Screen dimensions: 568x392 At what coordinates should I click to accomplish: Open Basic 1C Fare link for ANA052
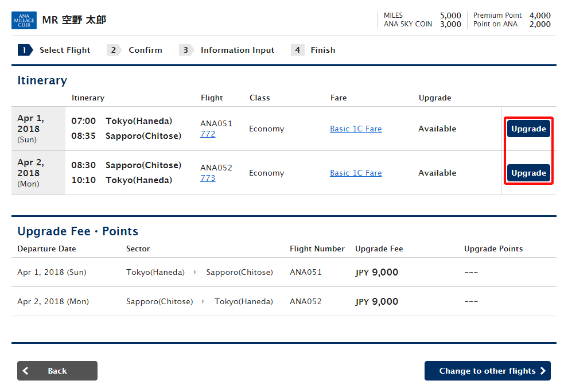pyautogui.click(x=356, y=173)
